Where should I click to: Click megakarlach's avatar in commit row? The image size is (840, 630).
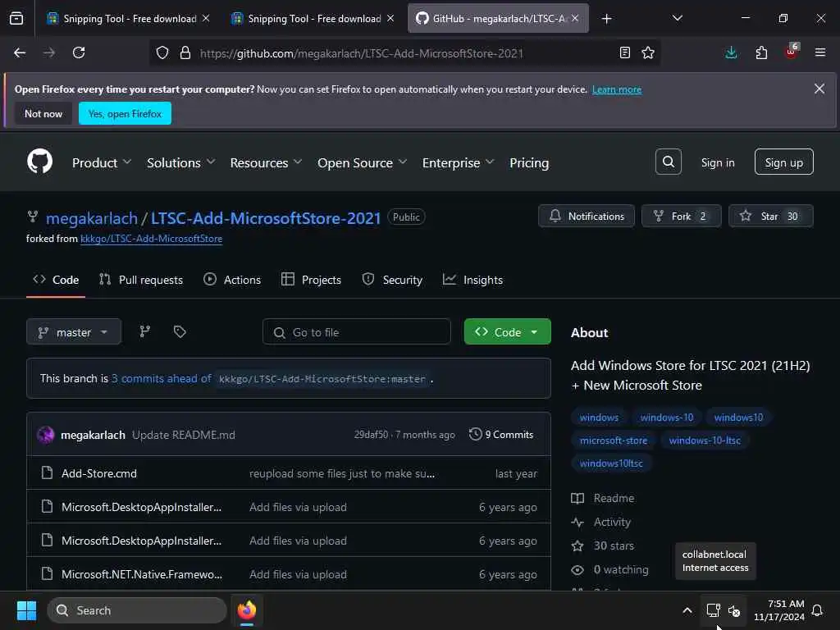pos(46,435)
